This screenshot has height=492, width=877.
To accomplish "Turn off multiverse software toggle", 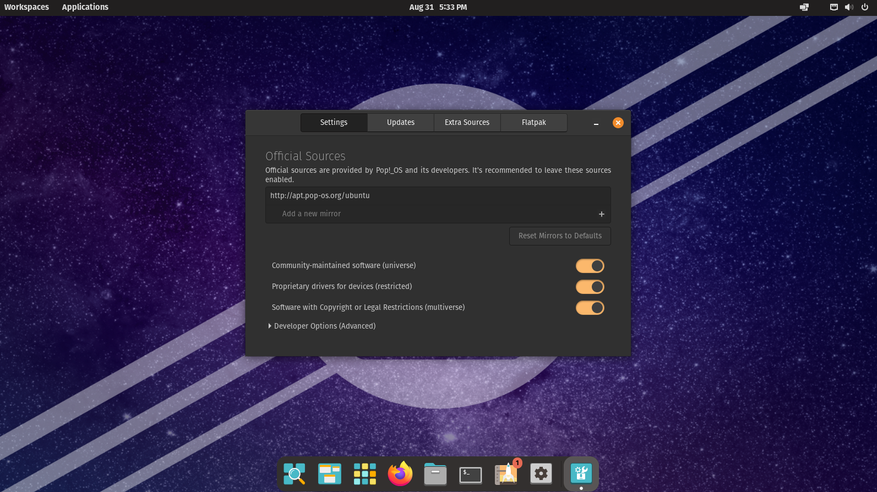I will coord(589,308).
